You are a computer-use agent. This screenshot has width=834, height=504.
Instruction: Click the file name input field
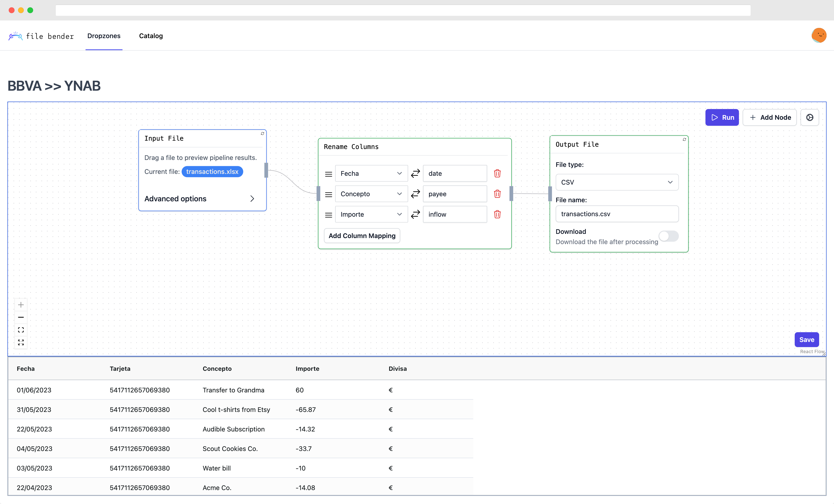coord(617,214)
